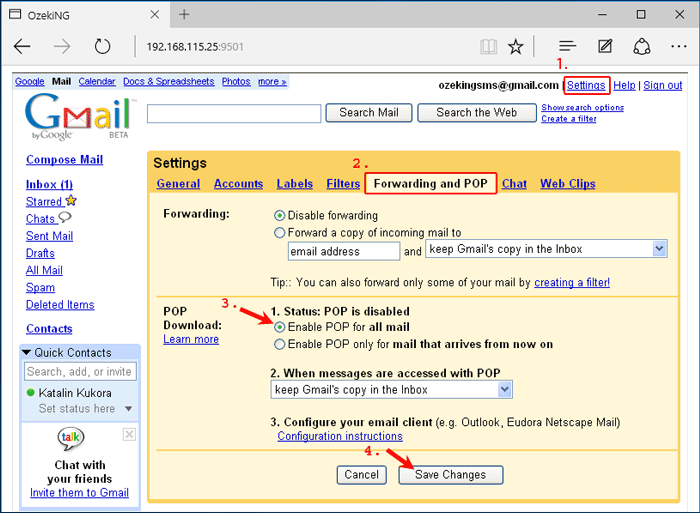
Task: Click the Create a filter link
Action: point(569,119)
